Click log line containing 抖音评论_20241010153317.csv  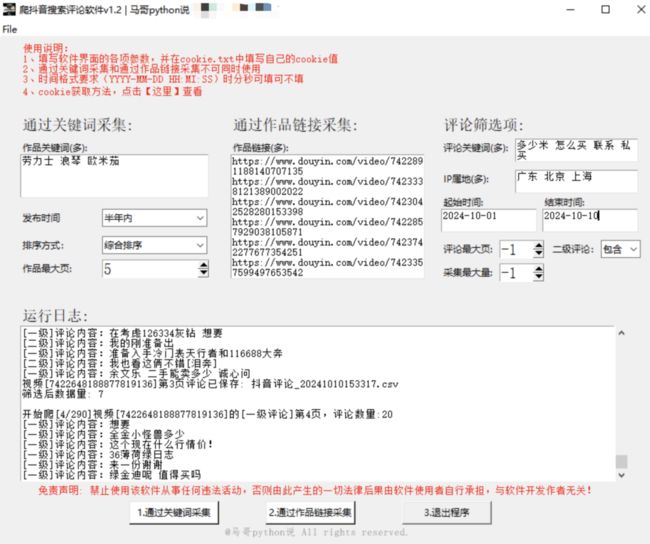[x=210, y=384]
